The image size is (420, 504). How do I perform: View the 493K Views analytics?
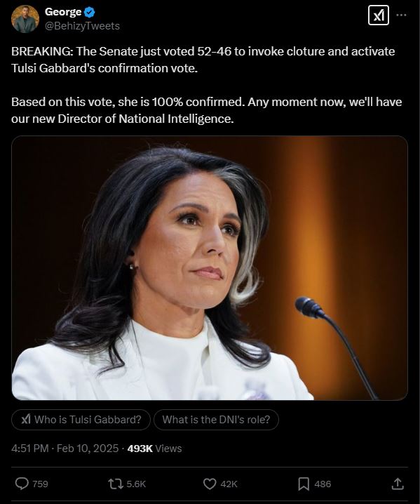[154, 449]
